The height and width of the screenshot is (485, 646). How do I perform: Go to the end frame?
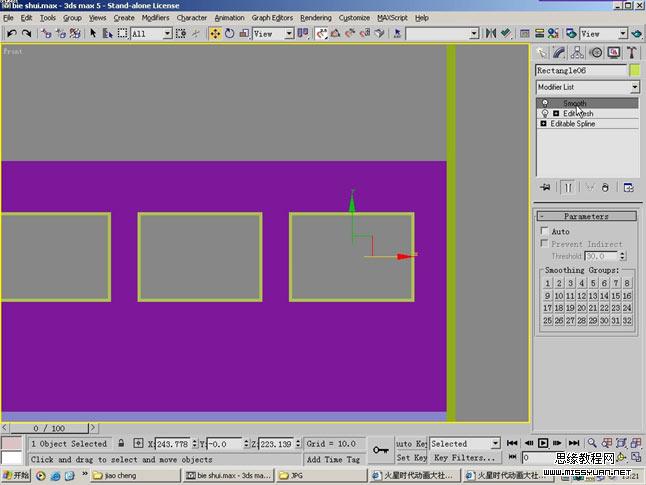[574, 443]
